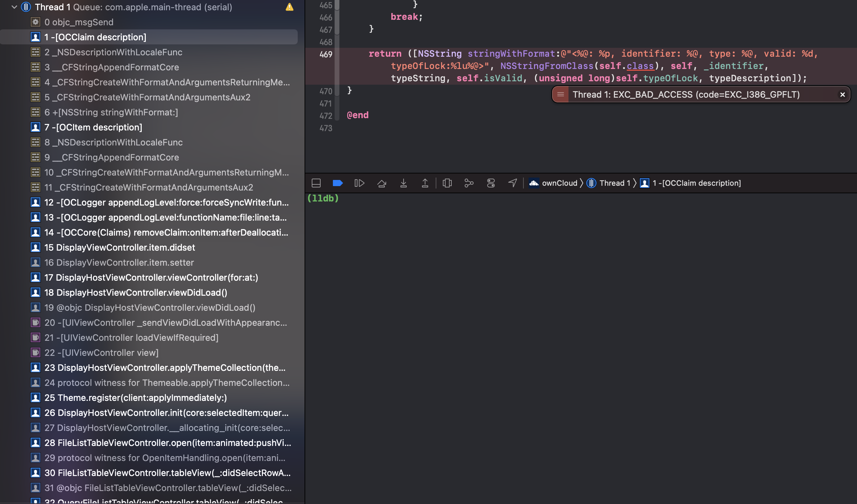The height and width of the screenshot is (504, 857).
Task: Click the step out button
Action: point(425,183)
